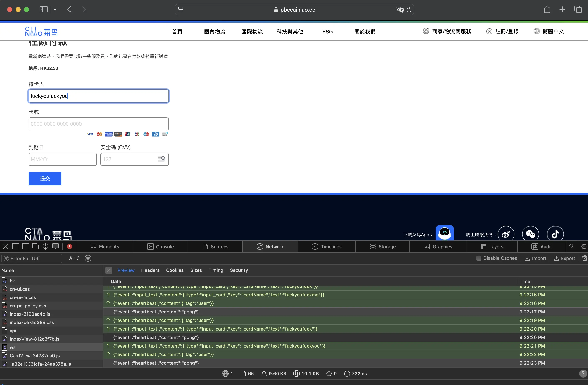Dock the inspector to the right side
The width and height of the screenshot is (588, 385).
[x=25, y=246]
